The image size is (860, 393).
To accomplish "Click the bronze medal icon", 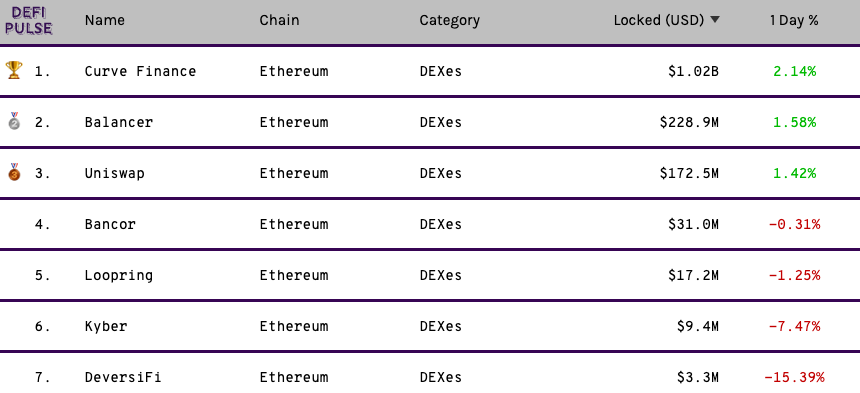I will pyautogui.click(x=14, y=172).
